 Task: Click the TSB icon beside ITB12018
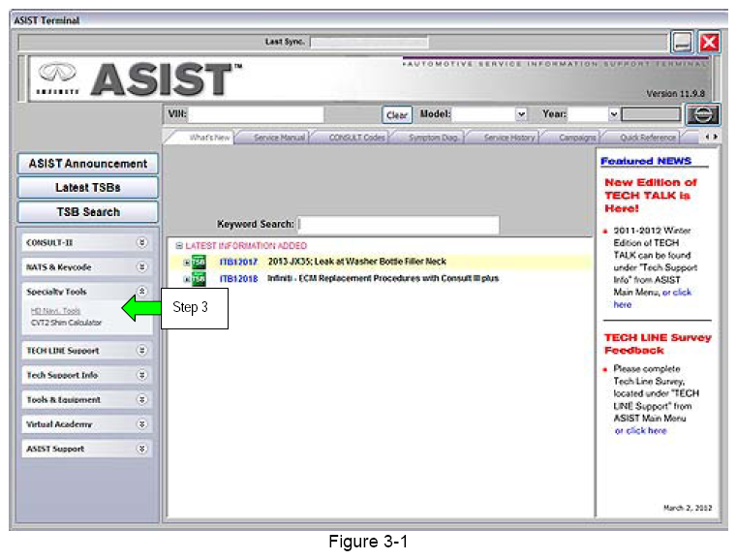(x=198, y=279)
